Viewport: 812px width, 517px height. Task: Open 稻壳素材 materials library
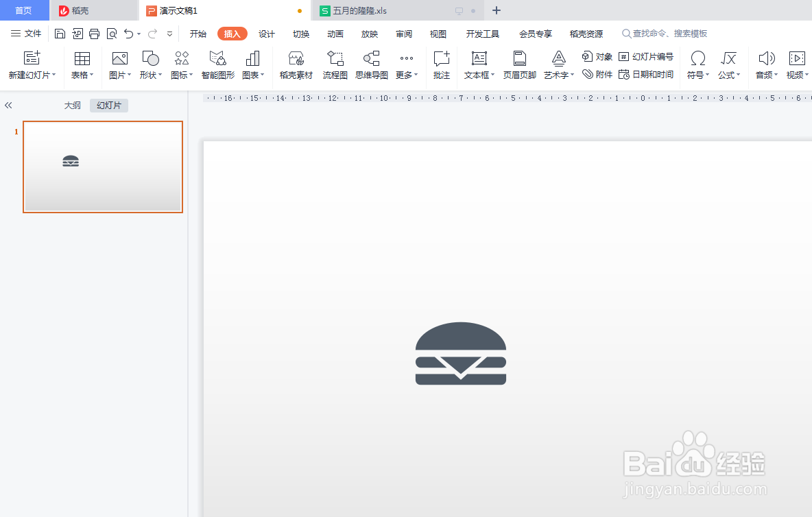[296, 65]
